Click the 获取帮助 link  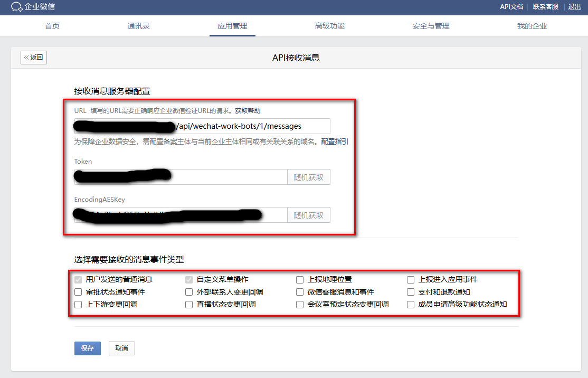coord(248,111)
